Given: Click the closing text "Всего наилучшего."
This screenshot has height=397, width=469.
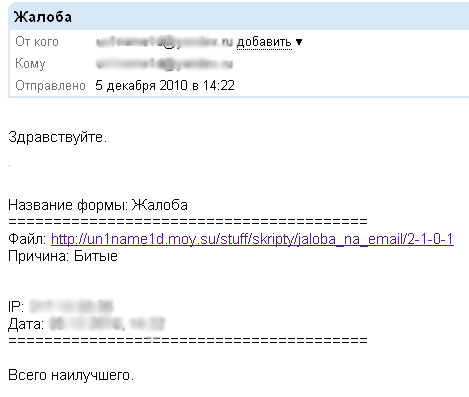Looking at the screenshot, I should tap(71, 375).
